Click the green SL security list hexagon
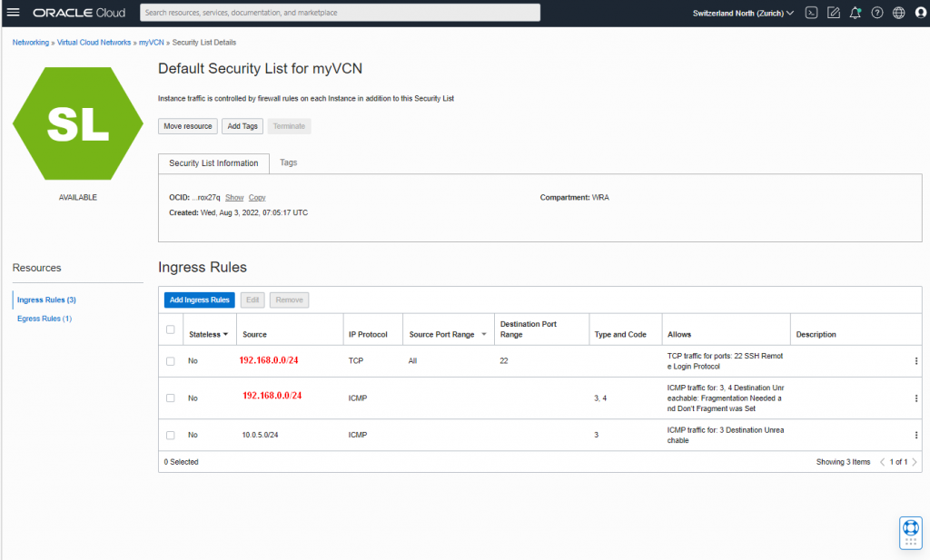 pos(78,123)
